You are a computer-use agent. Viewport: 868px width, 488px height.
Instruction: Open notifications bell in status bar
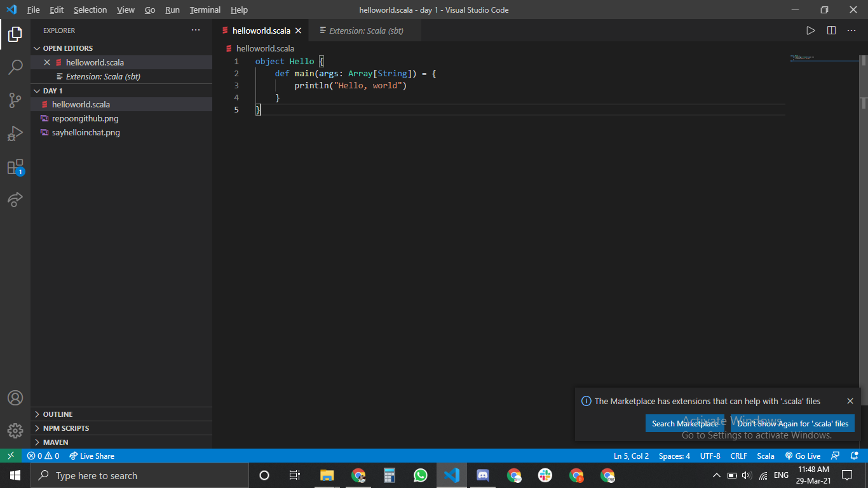(855, 456)
